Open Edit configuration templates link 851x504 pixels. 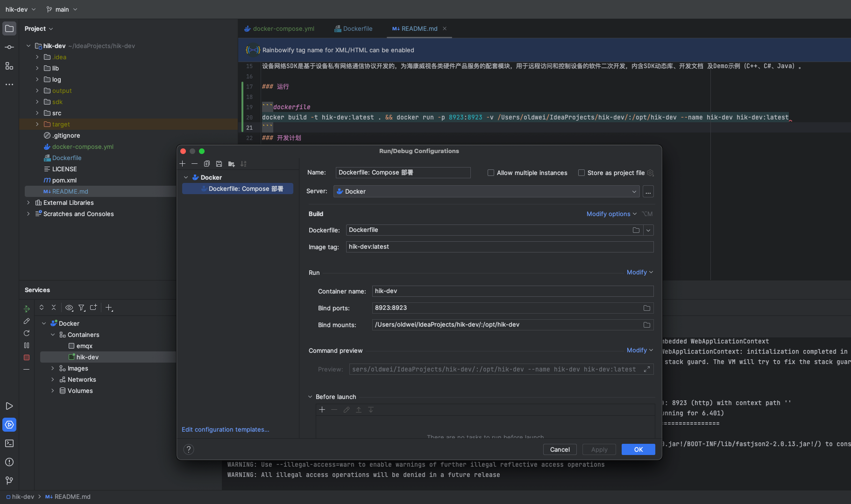point(225,429)
